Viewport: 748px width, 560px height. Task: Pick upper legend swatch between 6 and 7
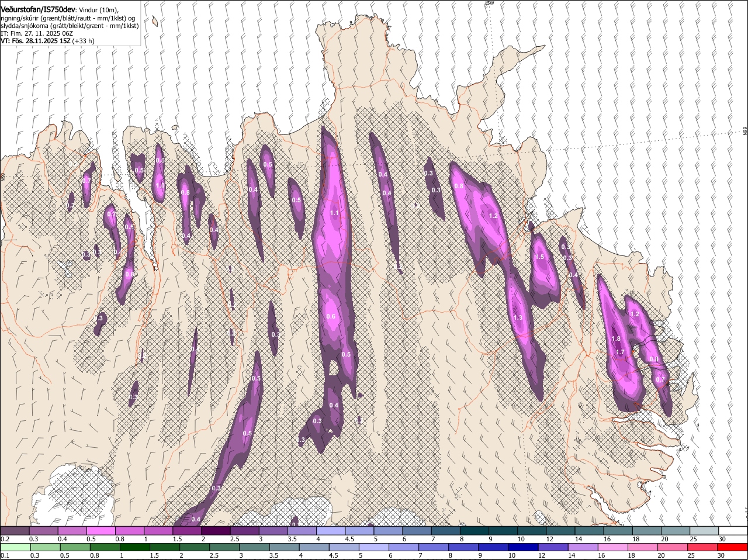point(416,531)
